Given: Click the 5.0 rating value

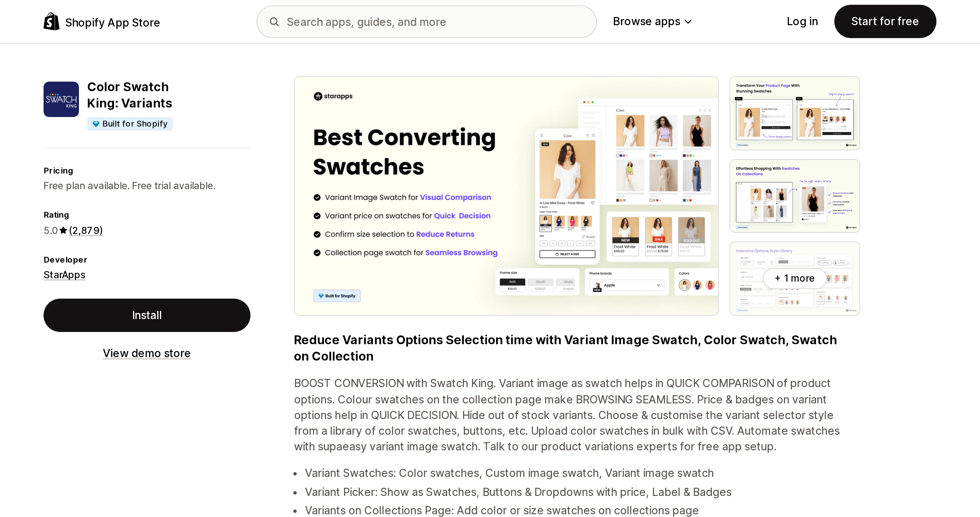Looking at the screenshot, I should point(51,230).
